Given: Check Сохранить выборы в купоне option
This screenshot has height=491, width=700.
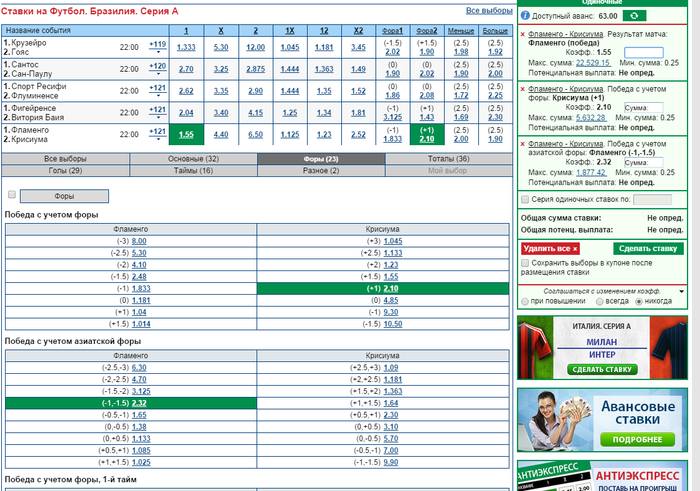Looking at the screenshot, I should pos(525,263).
